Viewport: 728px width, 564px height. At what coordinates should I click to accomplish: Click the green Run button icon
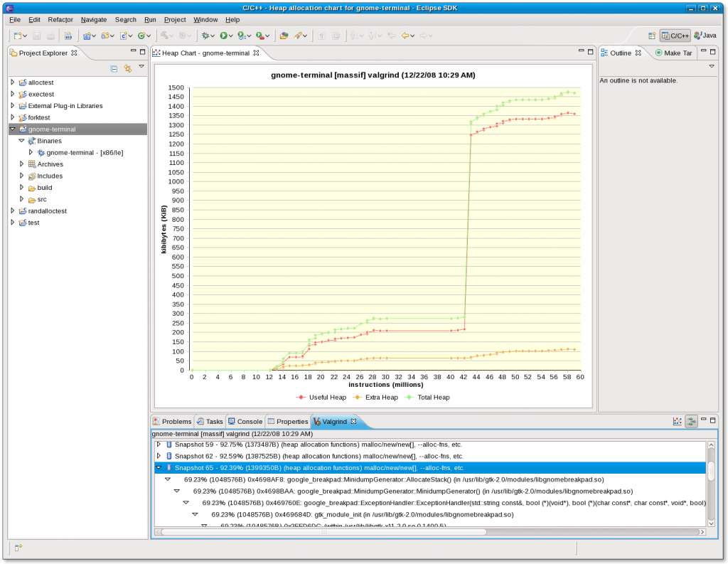click(224, 36)
